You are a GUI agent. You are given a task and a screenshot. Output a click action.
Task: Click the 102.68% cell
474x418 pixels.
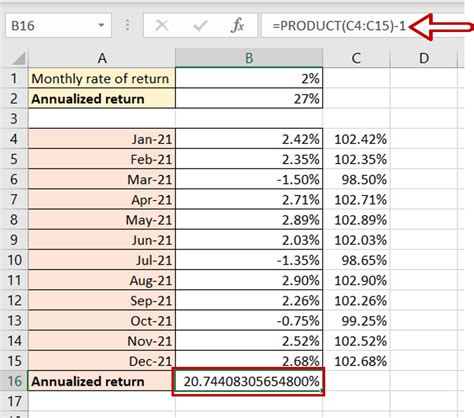pyautogui.click(x=356, y=361)
